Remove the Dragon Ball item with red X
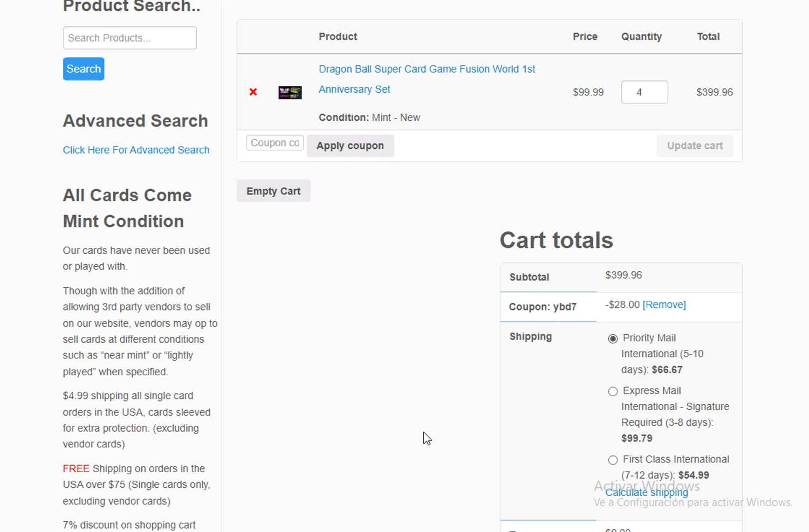 click(253, 92)
